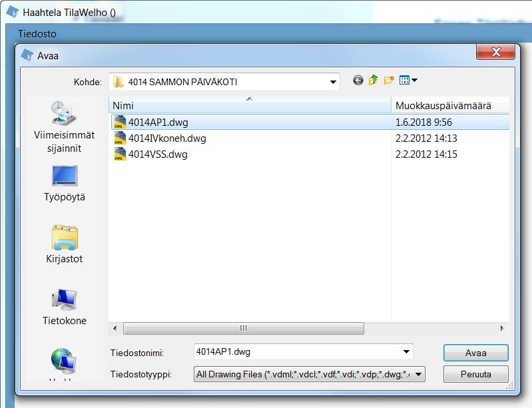This screenshot has height=408, width=532.
Task: Click the Avaa open button
Action: coord(475,353)
